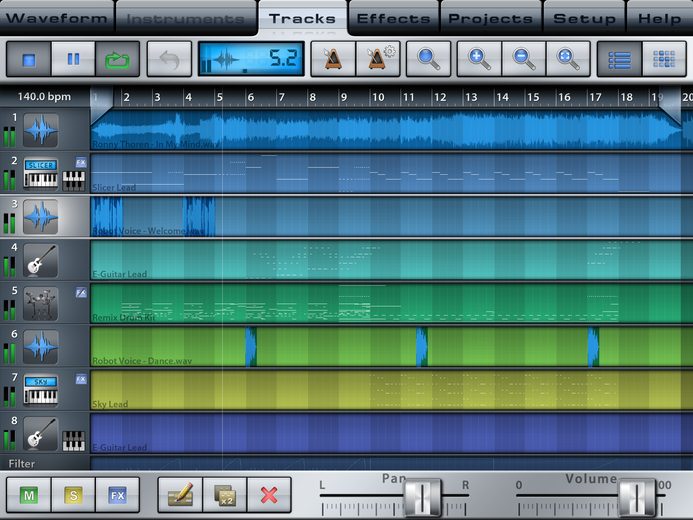Screen dimensions: 693x520
Task: Open the Waveform tab
Action: (57, 18)
